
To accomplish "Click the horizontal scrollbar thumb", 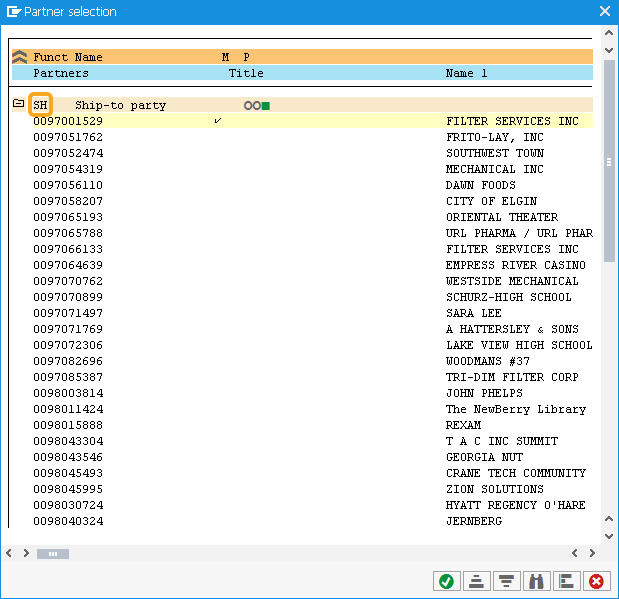I will [x=53, y=554].
